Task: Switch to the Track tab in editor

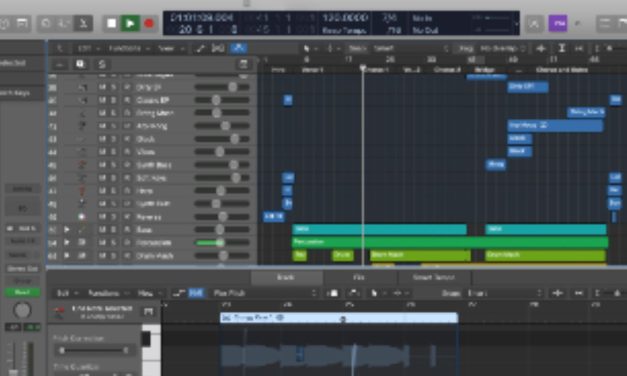Action: point(287,277)
